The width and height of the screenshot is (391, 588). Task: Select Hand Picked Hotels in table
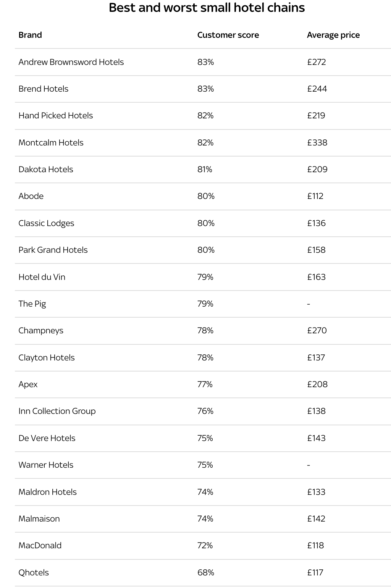click(55, 116)
